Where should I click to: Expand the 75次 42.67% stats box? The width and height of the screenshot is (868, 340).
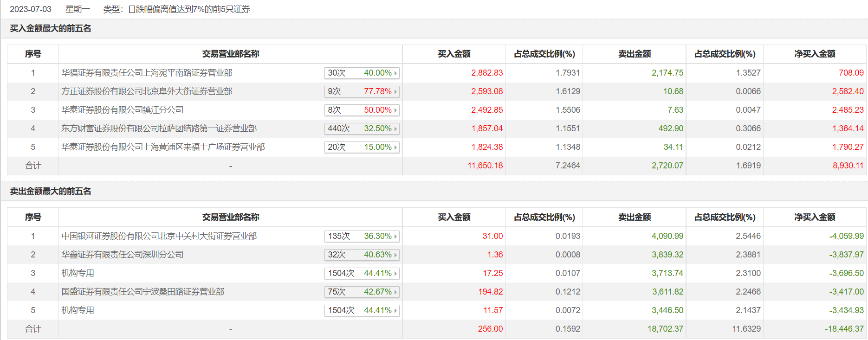(x=362, y=292)
